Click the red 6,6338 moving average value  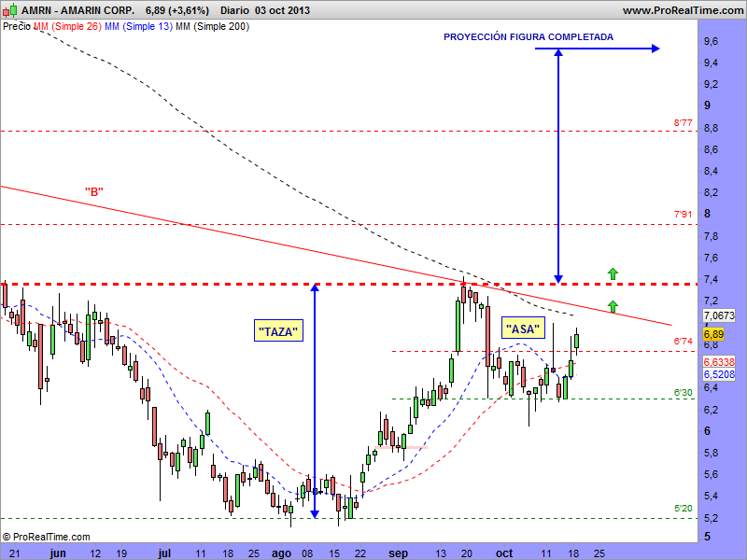click(719, 362)
